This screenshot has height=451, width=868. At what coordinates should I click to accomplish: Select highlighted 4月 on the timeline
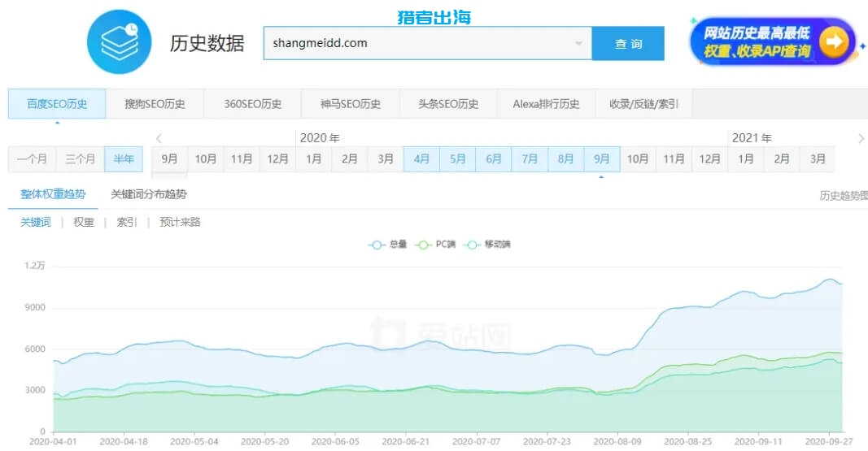coord(421,159)
